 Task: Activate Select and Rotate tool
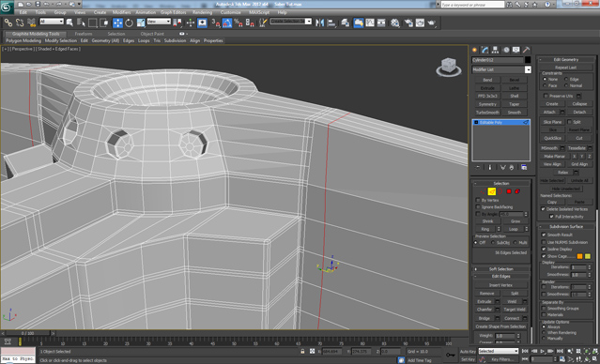129,23
